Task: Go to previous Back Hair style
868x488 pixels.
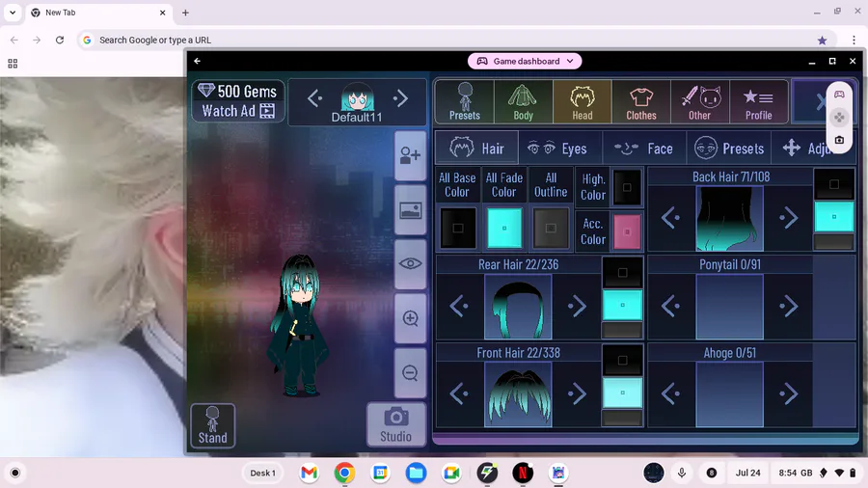Action: [670, 218]
